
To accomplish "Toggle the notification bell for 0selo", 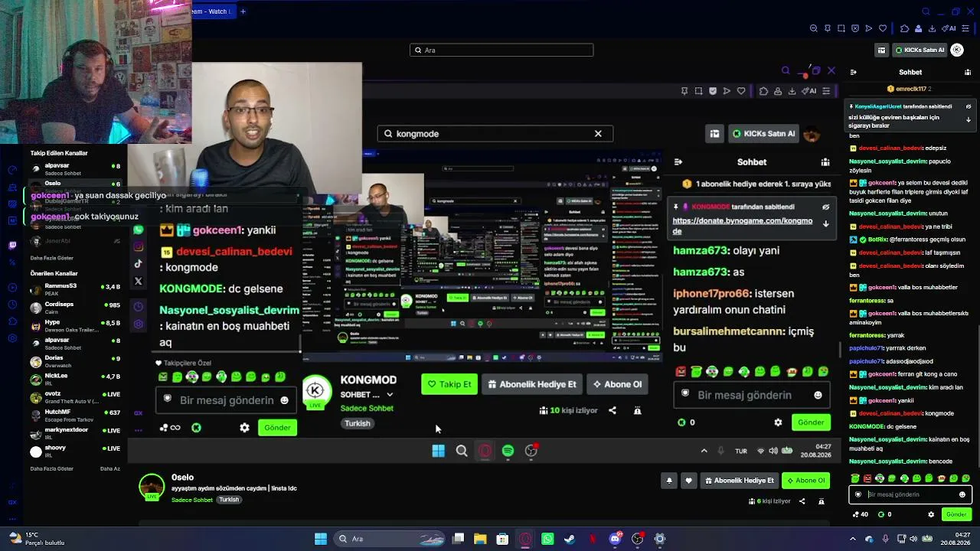I will tap(669, 481).
